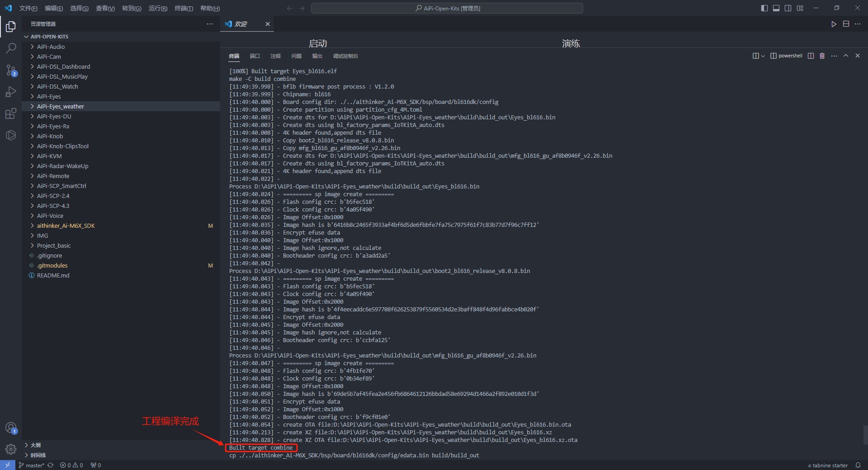
Task: Toggle secondary side bar layout icon
Action: (788, 8)
